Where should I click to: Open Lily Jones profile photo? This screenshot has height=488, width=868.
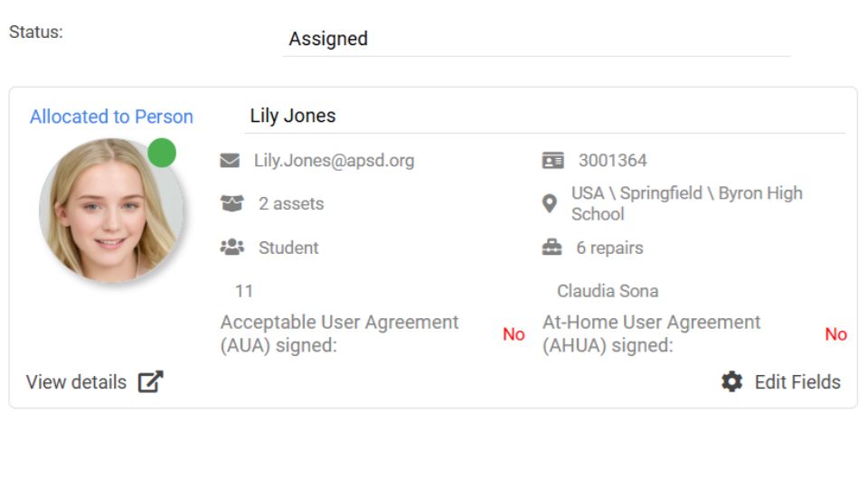pos(110,211)
